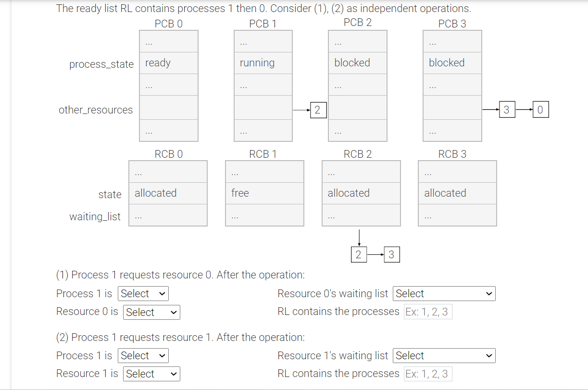Open the "Resource 0 is" dropdown
The image size is (588, 390).
click(x=151, y=312)
